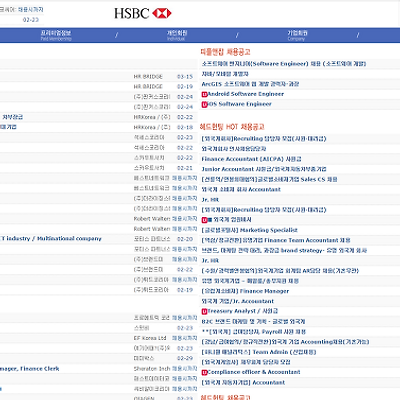Open the Junior Accountant job posting

(x=264, y=169)
